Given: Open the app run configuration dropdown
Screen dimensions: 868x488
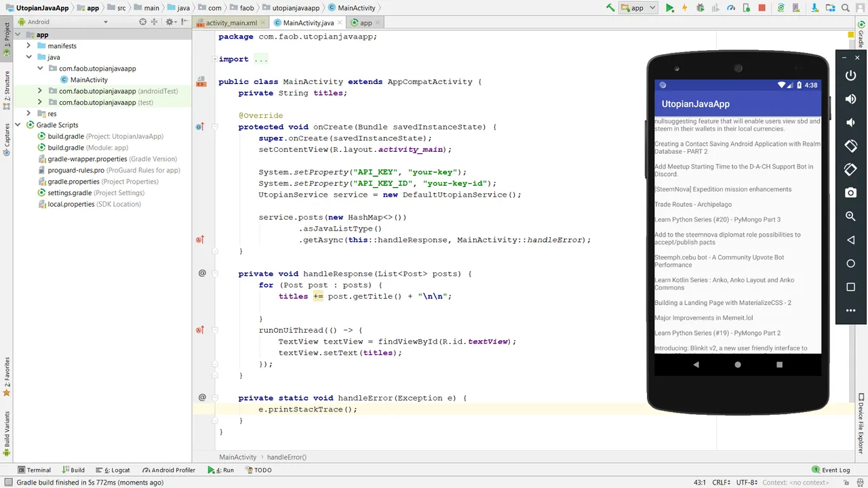Looking at the screenshot, I should click(639, 7).
